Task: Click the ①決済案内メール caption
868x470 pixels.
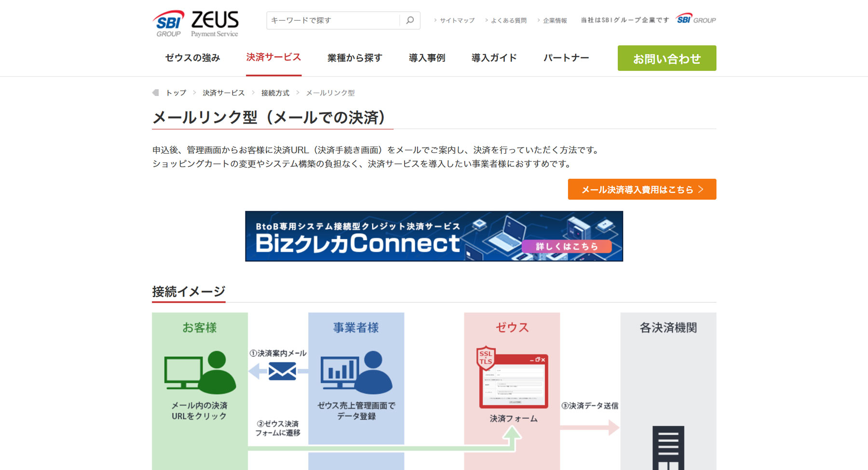Action: 278,353
